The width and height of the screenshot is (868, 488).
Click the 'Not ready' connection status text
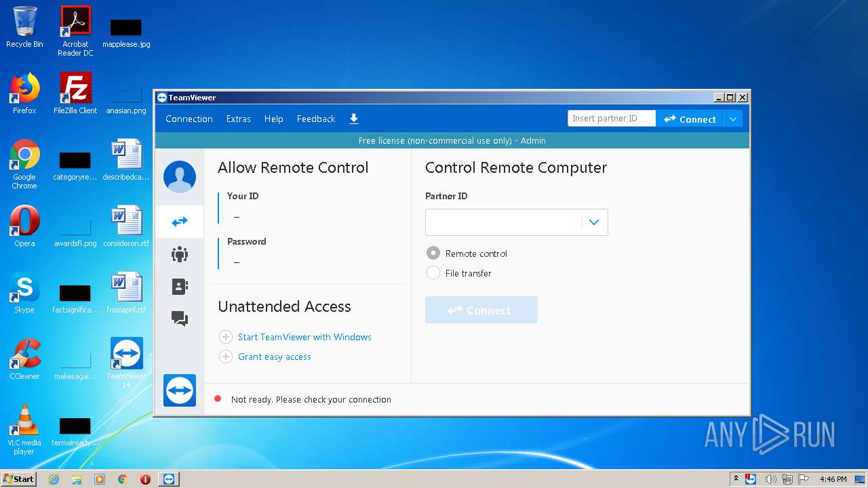[x=311, y=399]
